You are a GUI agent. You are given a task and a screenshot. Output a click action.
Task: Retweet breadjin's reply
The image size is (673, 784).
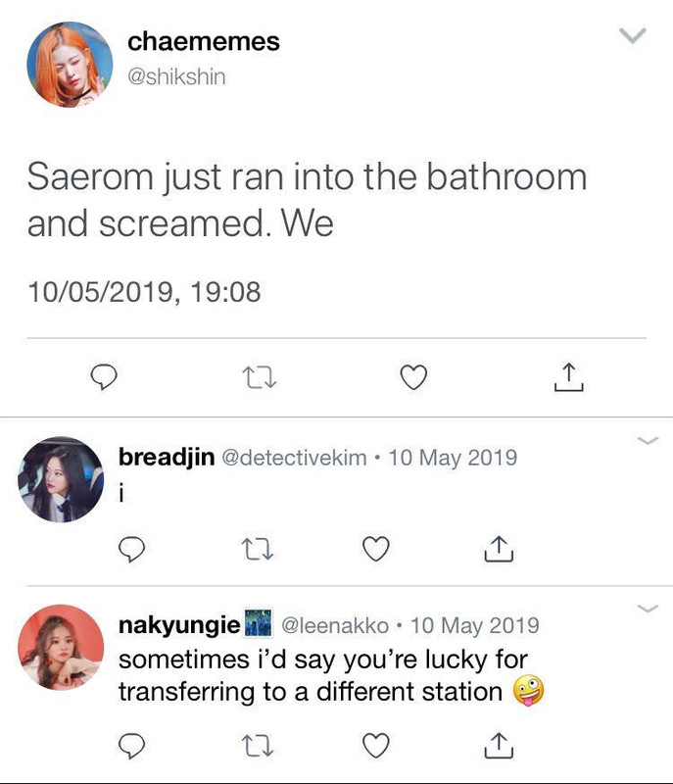click(x=257, y=549)
